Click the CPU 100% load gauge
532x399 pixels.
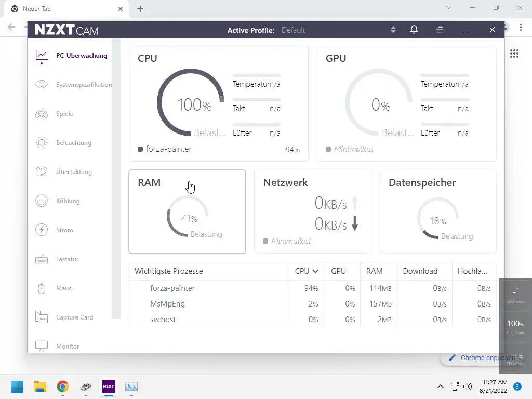click(x=190, y=103)
